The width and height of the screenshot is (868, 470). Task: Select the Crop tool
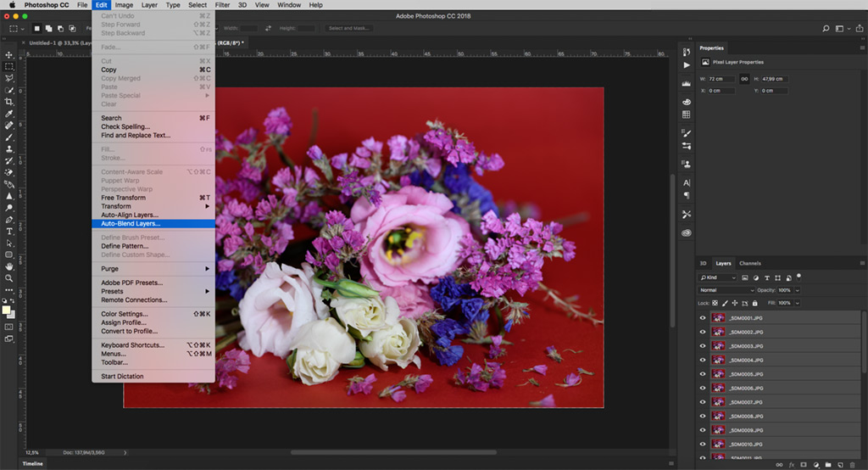pyautogui.click(x=9, y=102)
